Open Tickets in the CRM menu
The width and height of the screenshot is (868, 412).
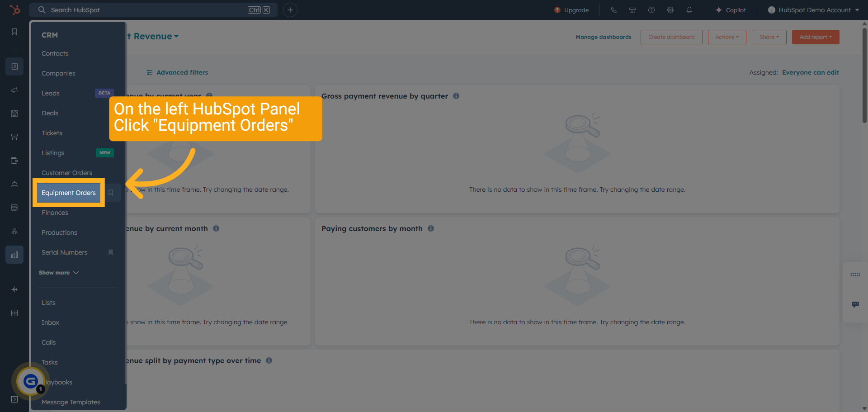coord(52,133)
